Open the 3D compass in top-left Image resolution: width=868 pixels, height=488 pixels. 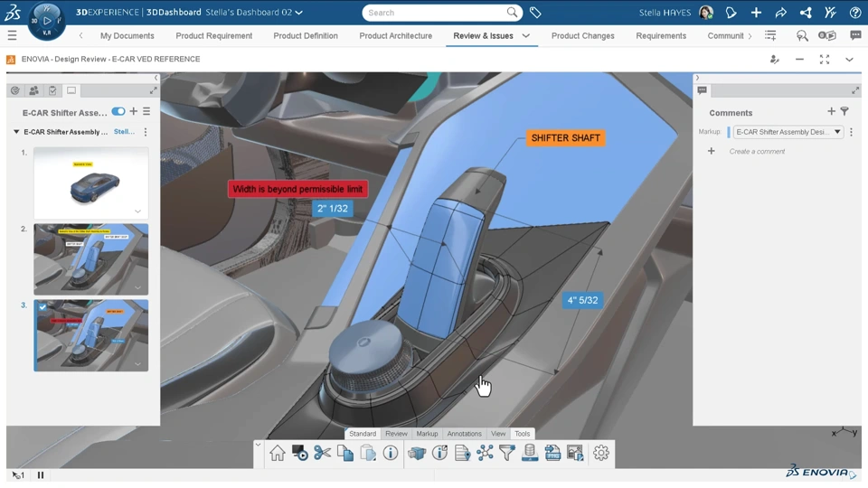(46, 21)
